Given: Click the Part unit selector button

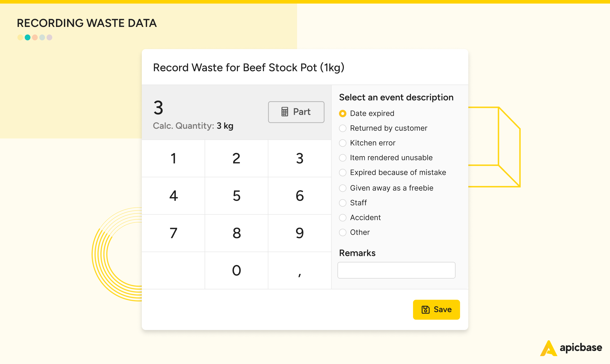Looking at the screenshot, I should click(296, 111).
